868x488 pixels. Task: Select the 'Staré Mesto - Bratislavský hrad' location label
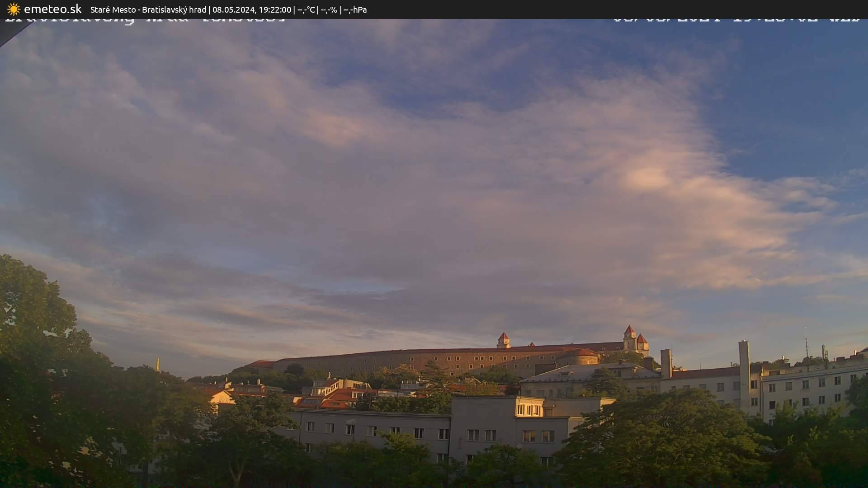coord(148,9)
